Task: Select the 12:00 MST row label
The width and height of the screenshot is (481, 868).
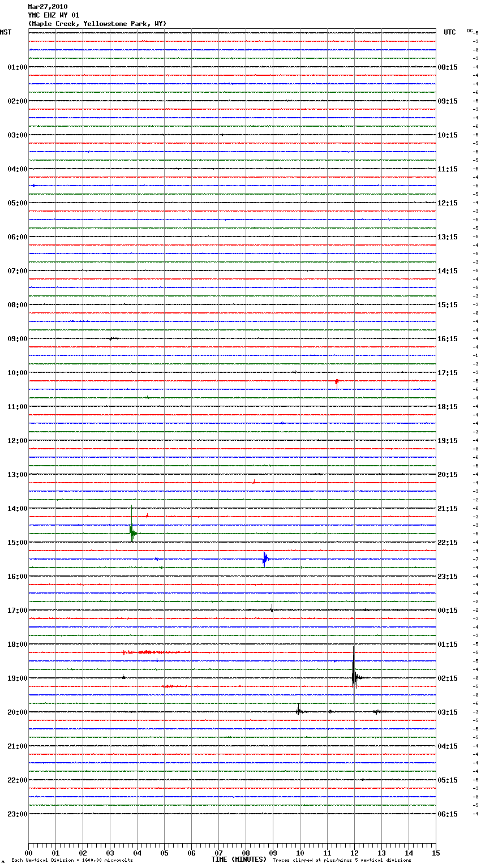Action: [x=18, y=441]
